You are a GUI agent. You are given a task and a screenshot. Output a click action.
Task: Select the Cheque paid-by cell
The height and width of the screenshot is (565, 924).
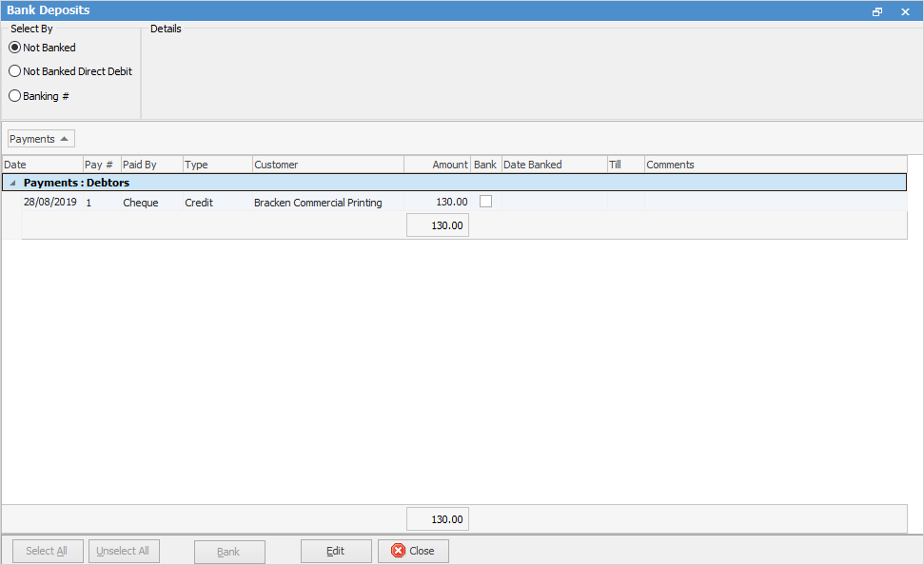tap(152, 202)
